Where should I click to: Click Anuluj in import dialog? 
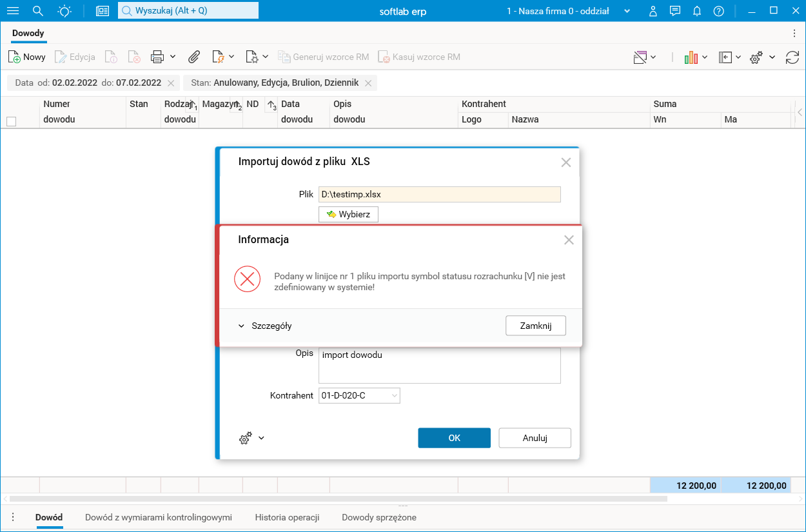click(535, 438)
